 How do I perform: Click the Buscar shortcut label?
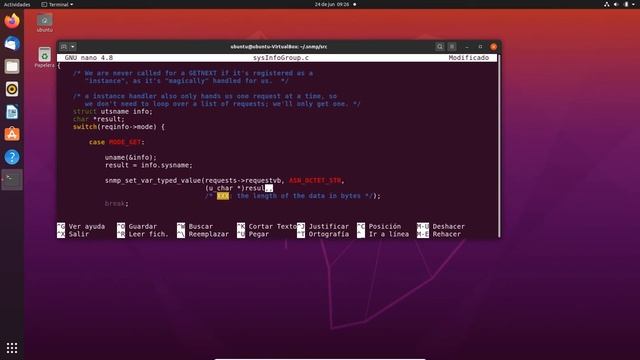tap(200, 226)
